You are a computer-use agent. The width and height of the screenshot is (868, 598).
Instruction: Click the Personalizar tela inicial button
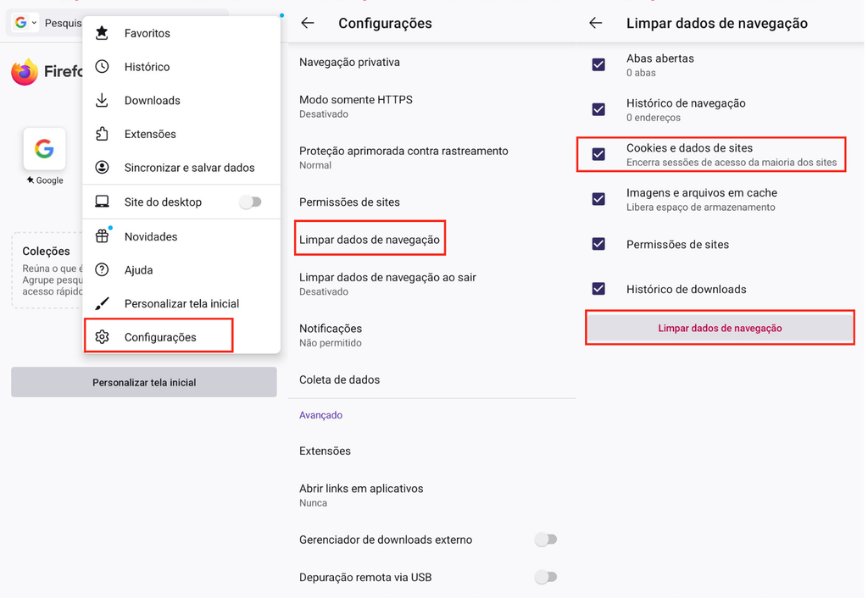coord(143,382)
